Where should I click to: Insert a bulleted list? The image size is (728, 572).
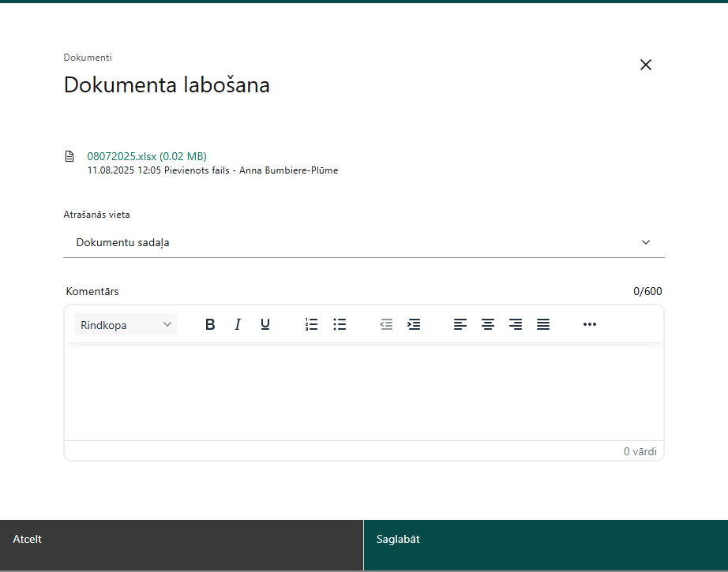coord(340,324)
